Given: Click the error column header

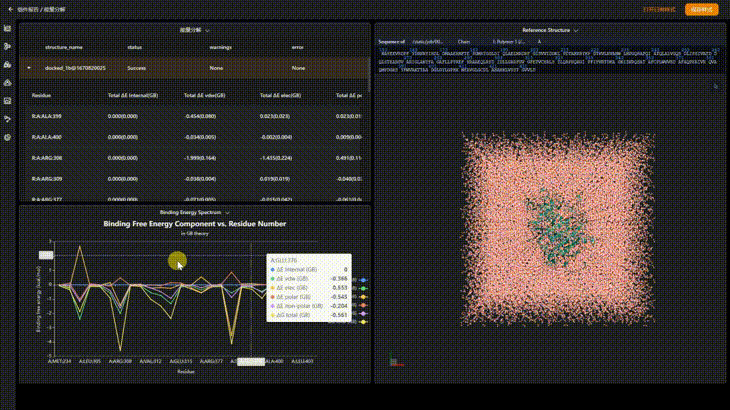Looking at the screenshot, I should [297, 47].
